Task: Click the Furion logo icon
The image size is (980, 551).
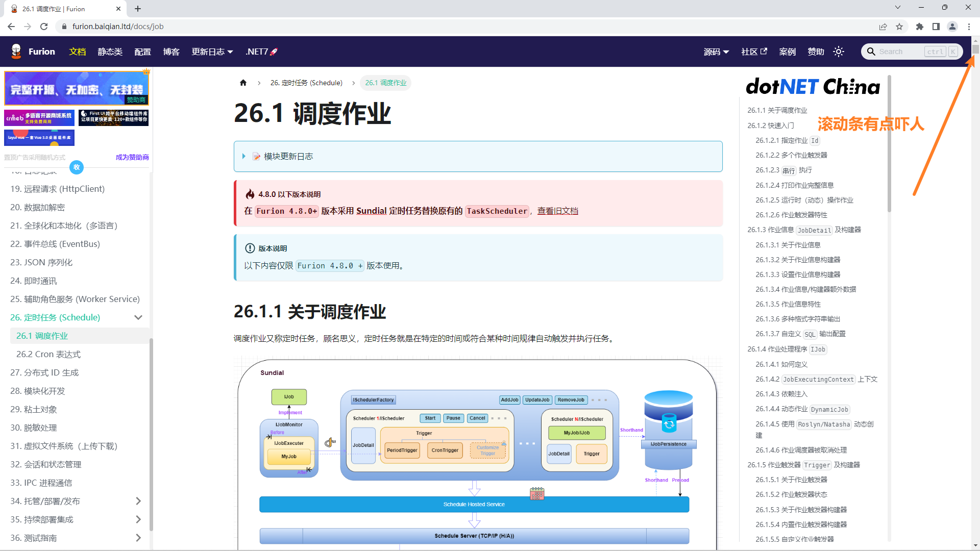Action: pyautogui.click(x=16, y=51)
